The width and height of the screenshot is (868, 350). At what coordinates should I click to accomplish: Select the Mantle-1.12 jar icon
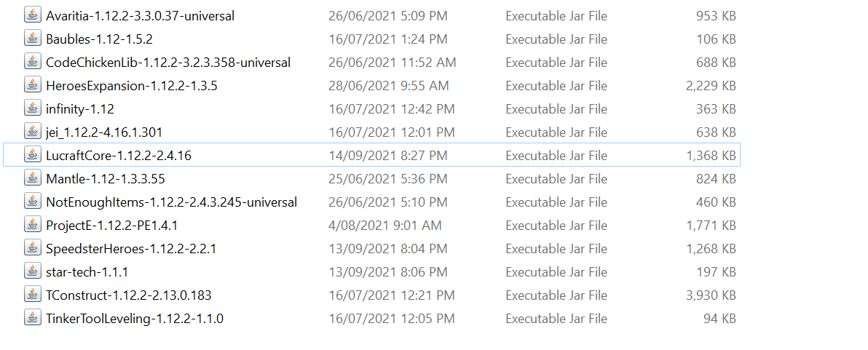click(x=33, y=178)
